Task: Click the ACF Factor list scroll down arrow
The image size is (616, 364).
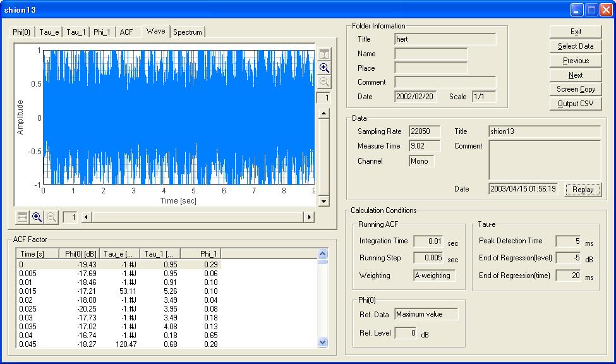Action: pyautogui.click(x=323, y=343)
